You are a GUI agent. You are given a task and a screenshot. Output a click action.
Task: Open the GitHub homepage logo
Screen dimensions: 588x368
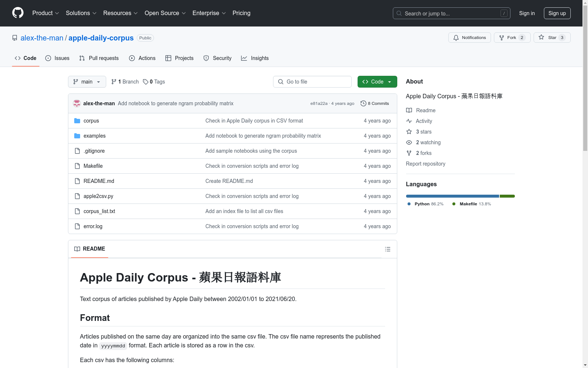18,13
